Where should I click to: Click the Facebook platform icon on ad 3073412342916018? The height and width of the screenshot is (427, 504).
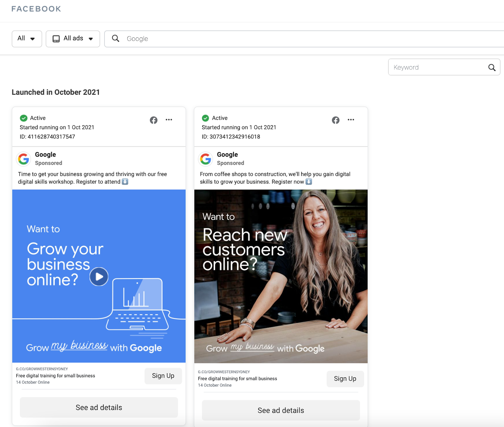pos(336,120)
